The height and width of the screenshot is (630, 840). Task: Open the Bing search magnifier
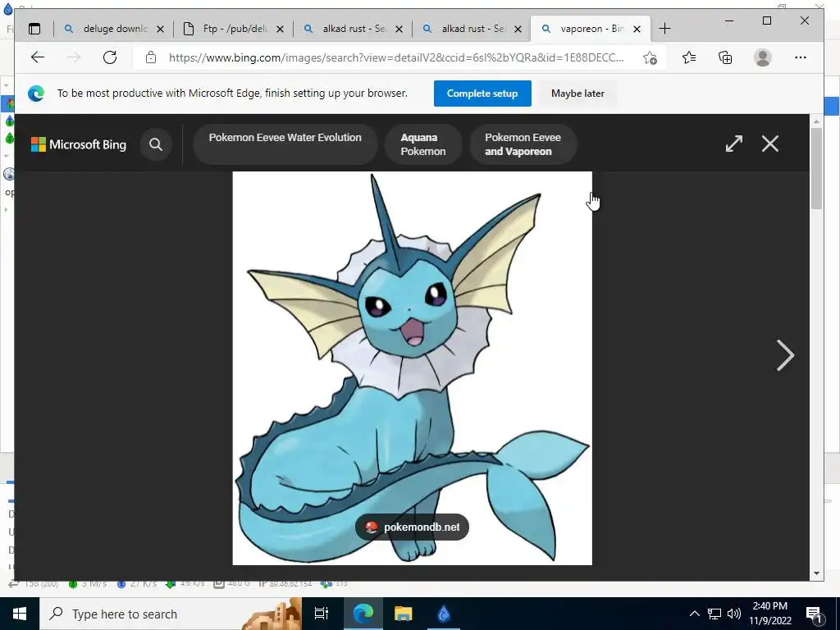point(156,144)
